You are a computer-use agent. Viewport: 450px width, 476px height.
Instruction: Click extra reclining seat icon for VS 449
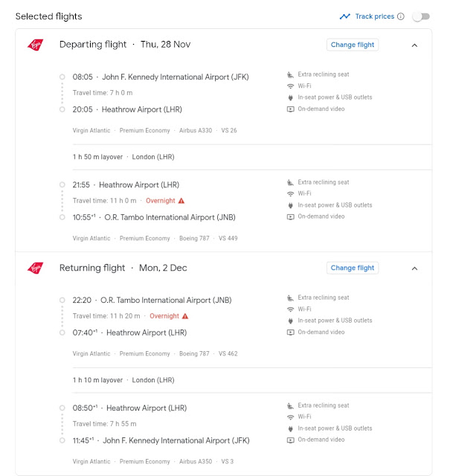click(290, 182)
